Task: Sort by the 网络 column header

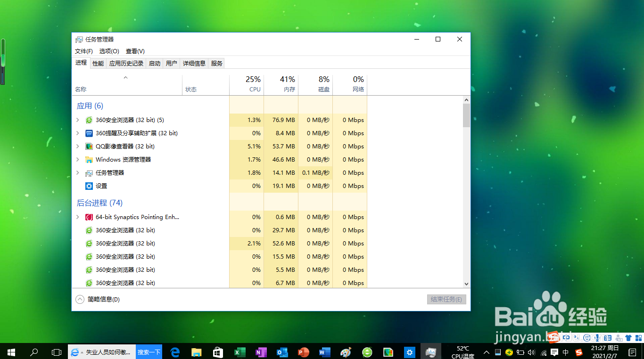Action: pyautogui.click(x=350, y=85)
